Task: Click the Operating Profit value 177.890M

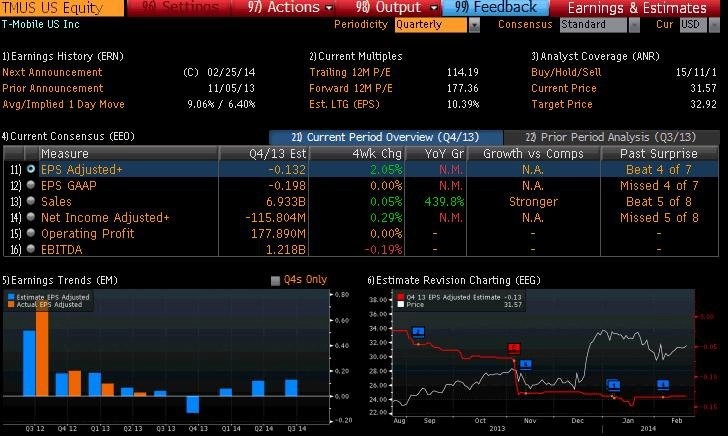Action: coord(278,234)
